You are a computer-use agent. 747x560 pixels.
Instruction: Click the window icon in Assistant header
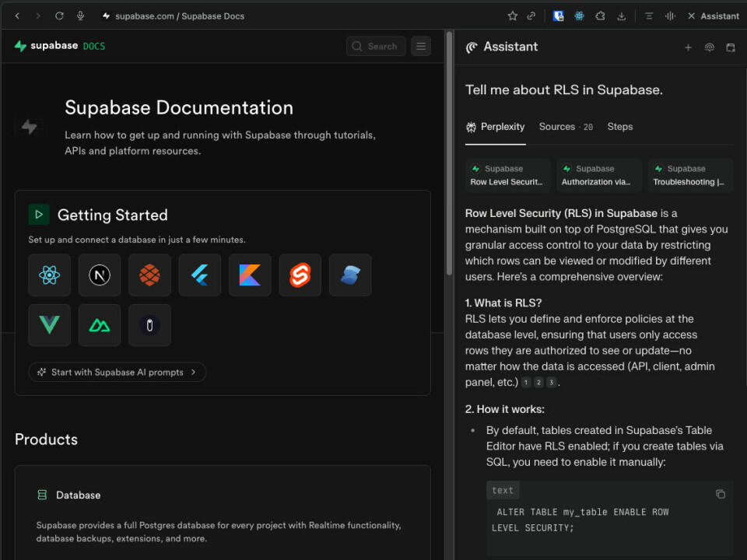(731, 47)
